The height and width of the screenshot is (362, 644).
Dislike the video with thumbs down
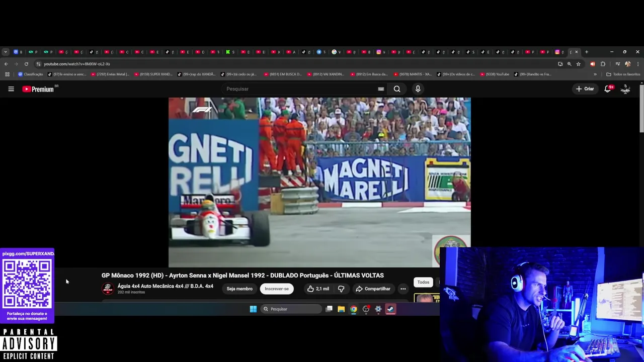(341, 289)
